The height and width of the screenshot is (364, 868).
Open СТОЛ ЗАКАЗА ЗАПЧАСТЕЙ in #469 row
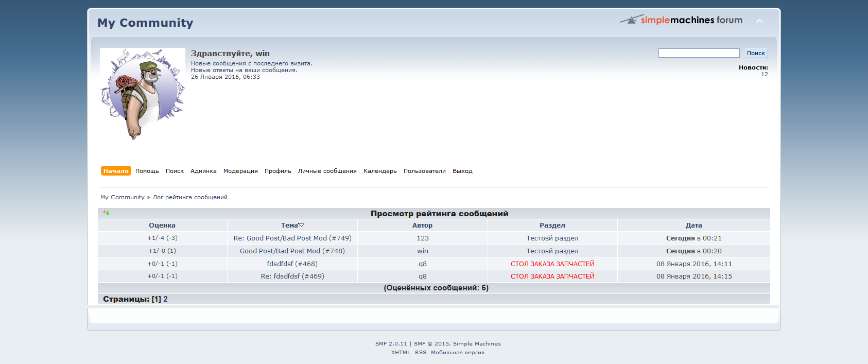552,276
